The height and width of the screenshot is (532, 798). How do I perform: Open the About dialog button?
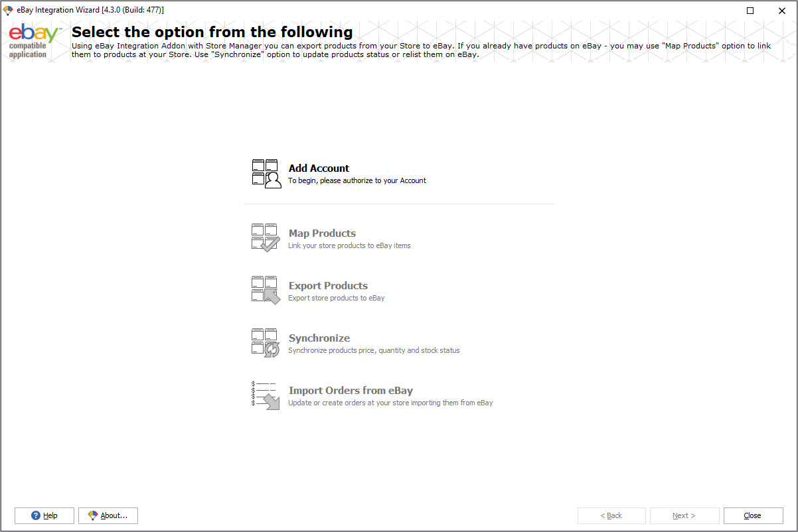[x=108, y=515]
